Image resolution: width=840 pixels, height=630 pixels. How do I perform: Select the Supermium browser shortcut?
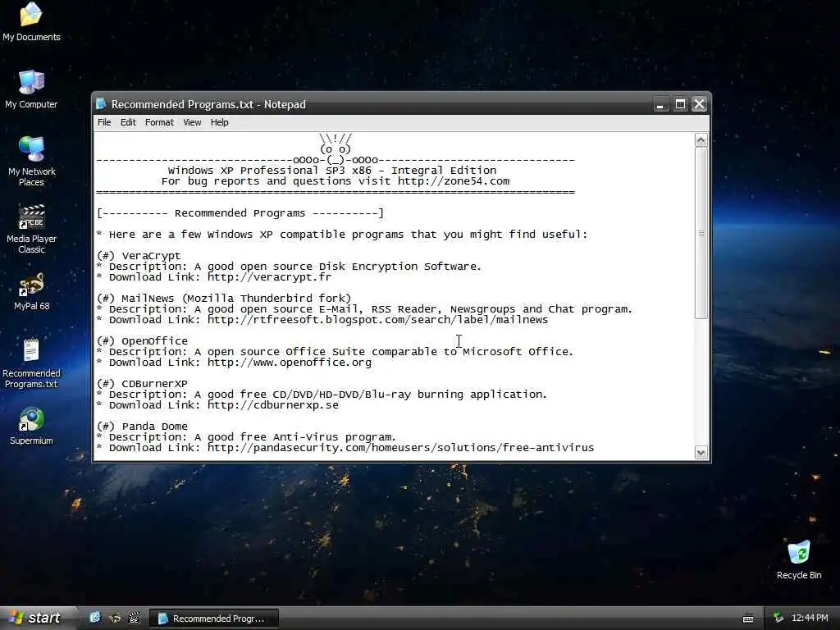coord(31,427)
